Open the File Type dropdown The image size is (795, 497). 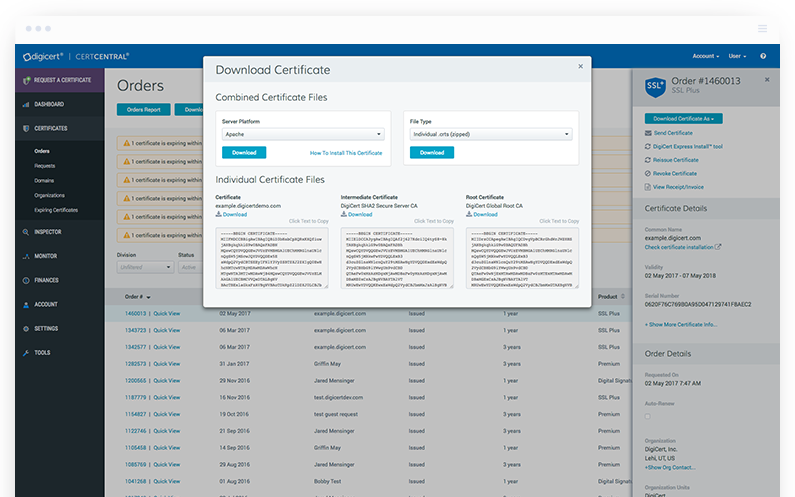tap(489, 134)
